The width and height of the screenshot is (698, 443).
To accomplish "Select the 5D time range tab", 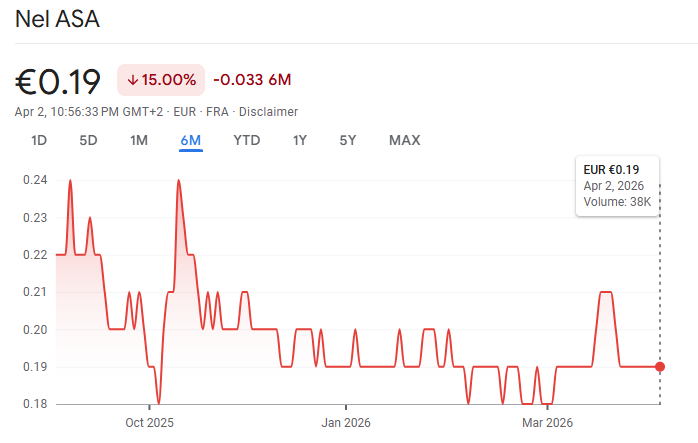I will click(88, 140).
